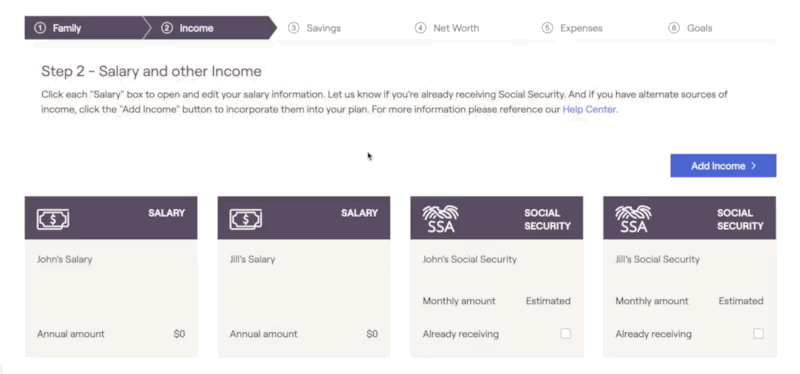The height and width of the screenshot is (374, 800).
Task: Click the SSA eagle logo on Jill's Social Security card
Action: [633, 219]
